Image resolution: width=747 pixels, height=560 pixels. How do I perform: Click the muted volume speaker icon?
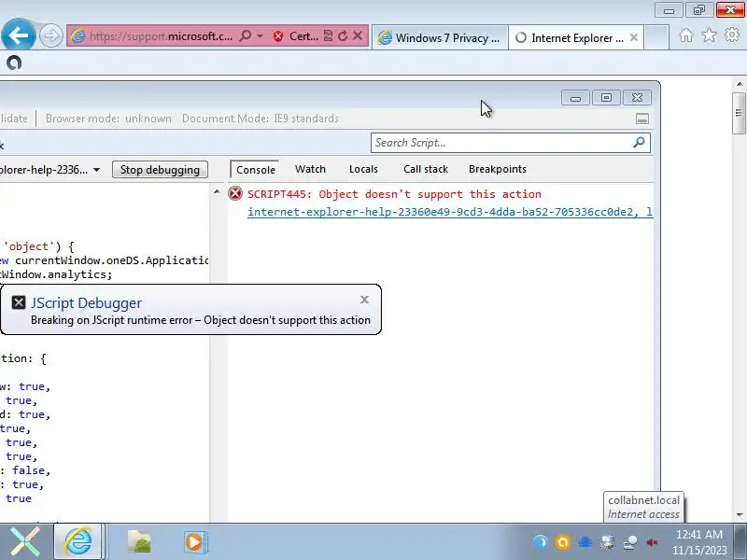point(652,542)
